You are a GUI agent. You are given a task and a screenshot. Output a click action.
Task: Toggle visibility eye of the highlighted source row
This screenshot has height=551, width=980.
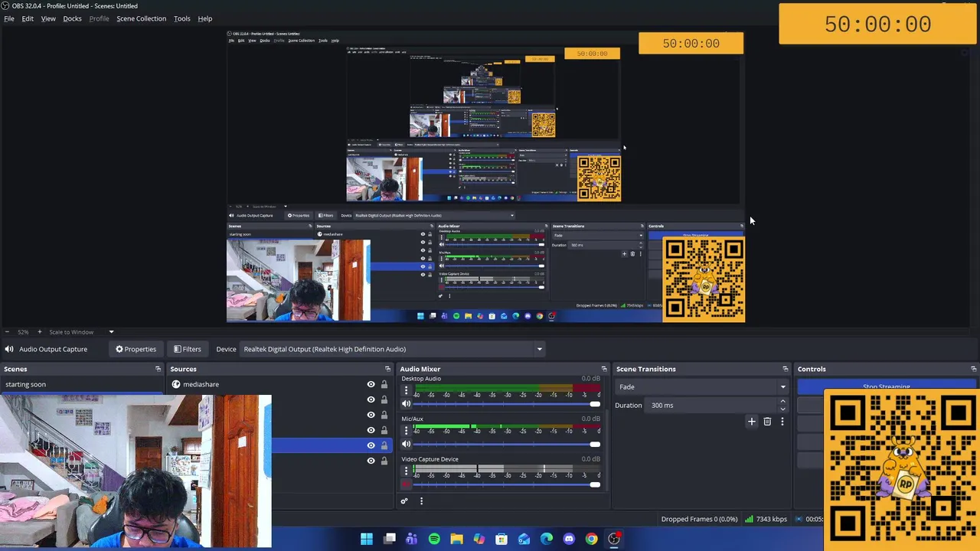[x=371, y=445]
